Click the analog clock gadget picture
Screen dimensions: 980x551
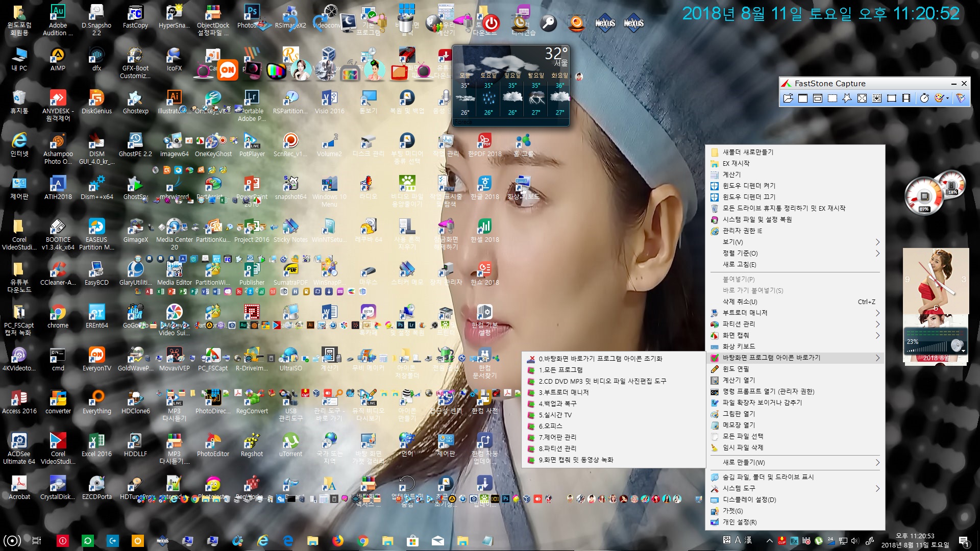(936, 281)
